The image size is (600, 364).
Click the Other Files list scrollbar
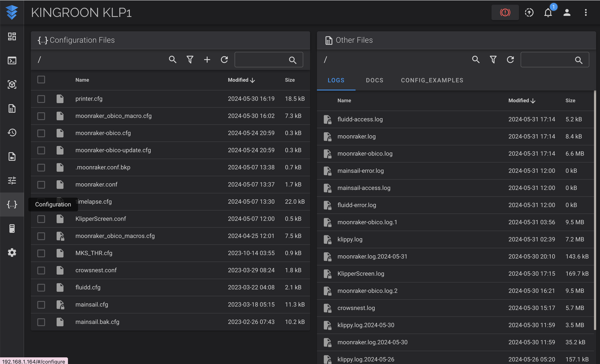click(595, 210)
